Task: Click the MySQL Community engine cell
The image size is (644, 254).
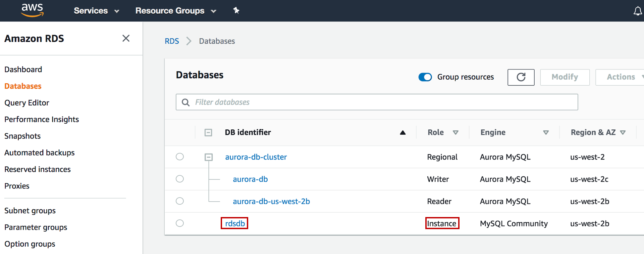Action: point(514,223)
